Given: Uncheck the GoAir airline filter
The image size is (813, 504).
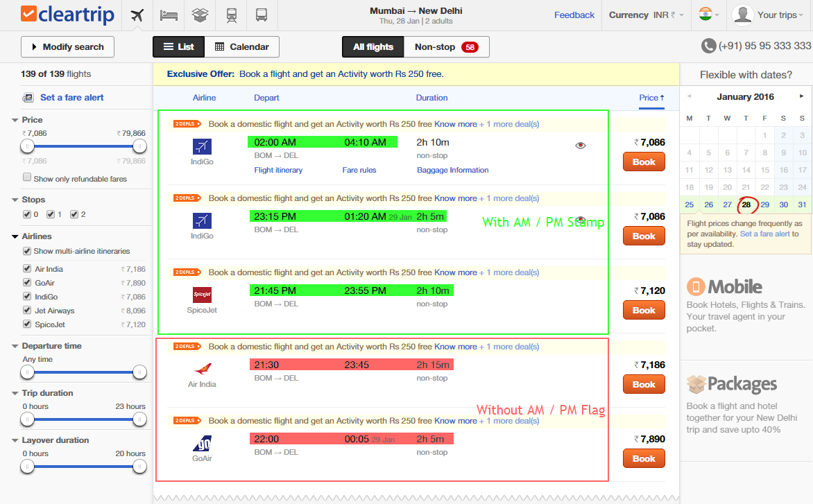Looking at the screenshot, I should point(27,282).
